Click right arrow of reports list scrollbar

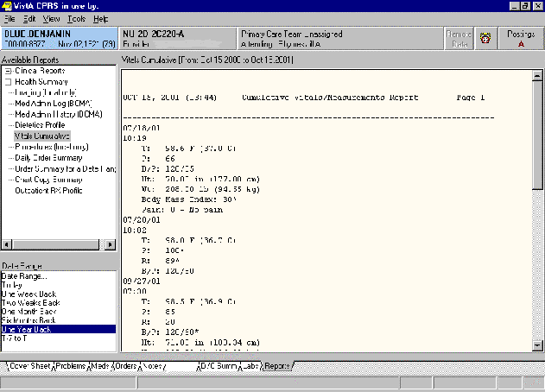(110, 244)
